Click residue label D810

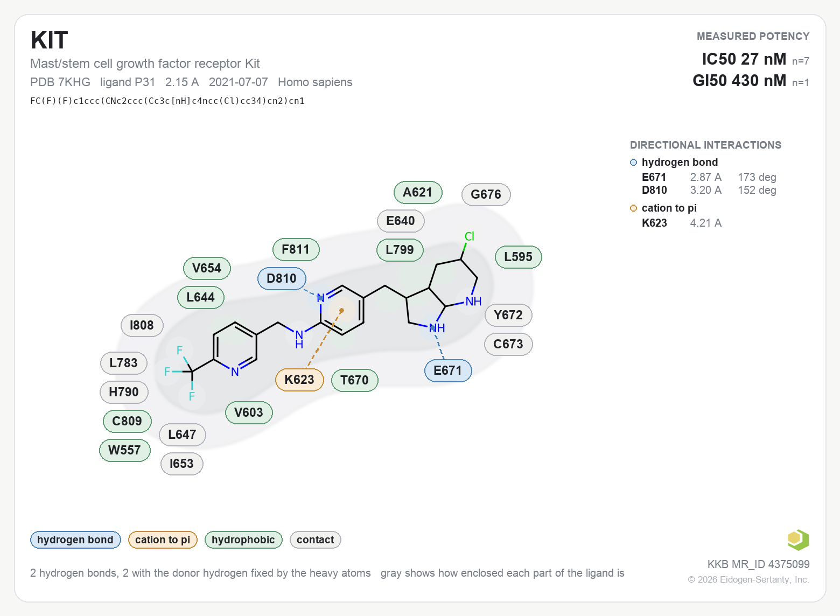coord(282,278)
